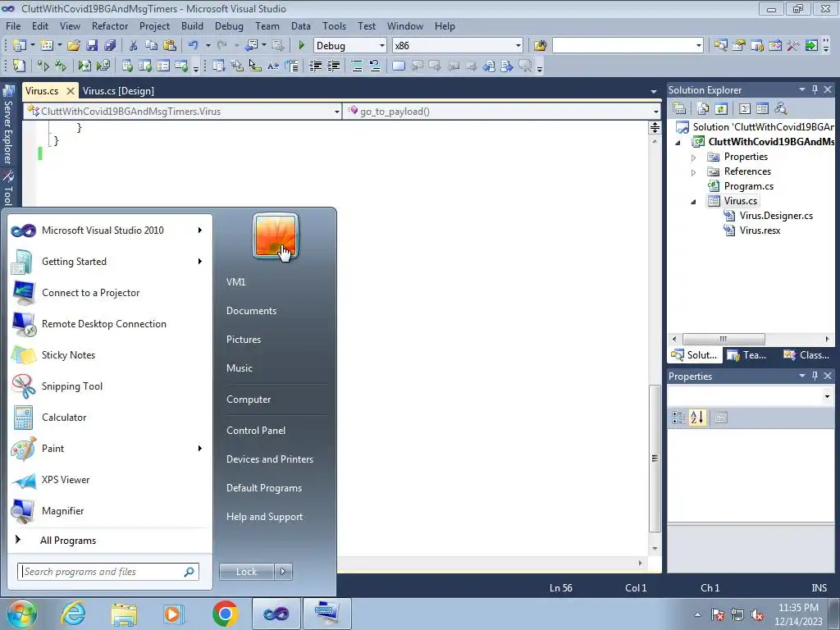Image resolution: width=840 pixels, height=630 pixels.
Task: Click the Comment selected lines icon
Action: click(x=357, y=66)
